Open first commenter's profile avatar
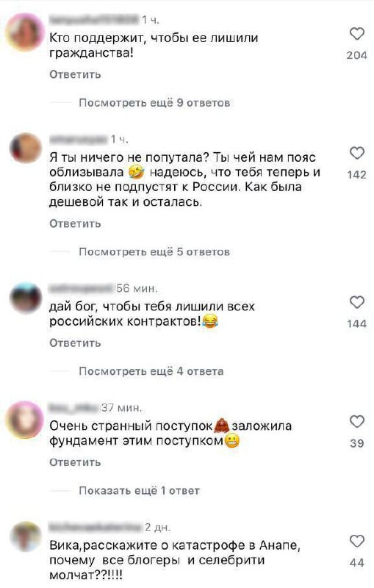Image resolution: width=374 pixels, height=588 pixels. tap(26, 32)
